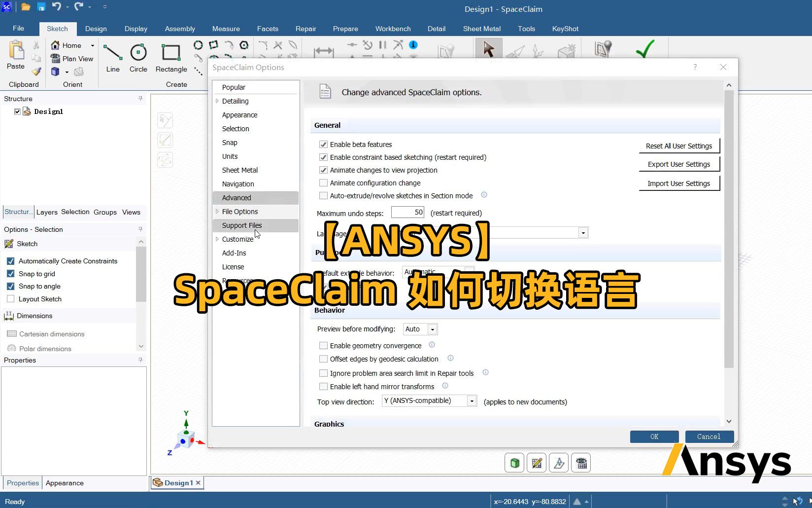Click the format painter brush icon
The height and width of the screenshot is (508, 812).
click(x=36, y=72)
